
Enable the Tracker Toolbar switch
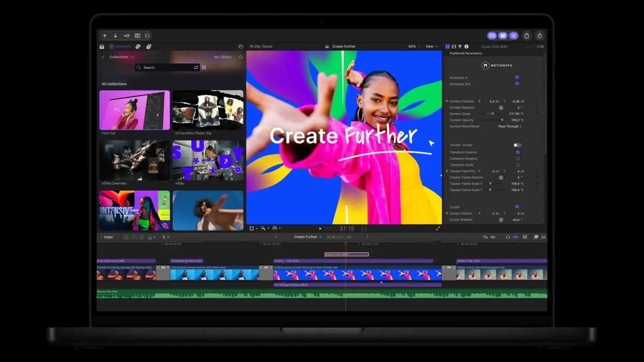point(518,145)
